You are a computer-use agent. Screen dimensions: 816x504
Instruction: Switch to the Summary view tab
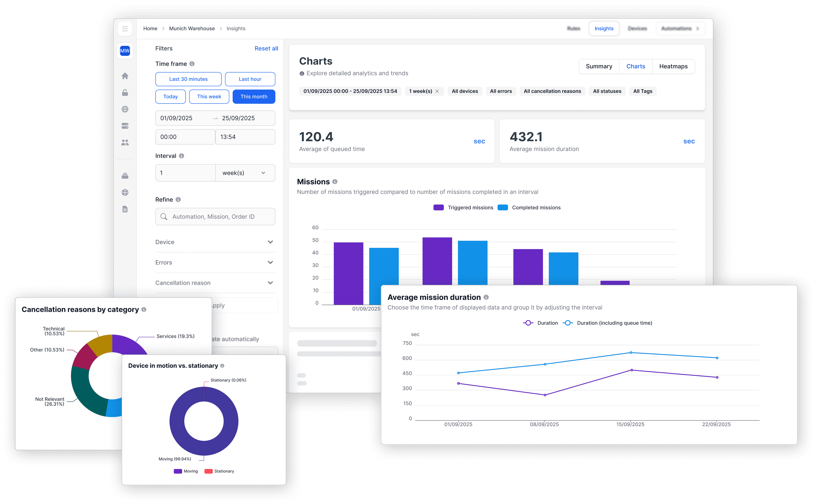pyautogui.click(x=599, y=66)
